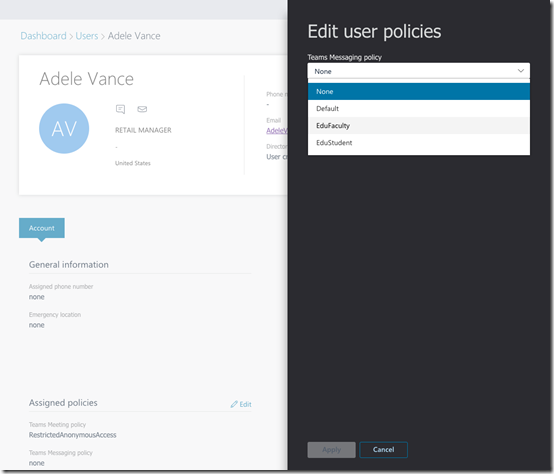Click the RestrictedAnonymousAccess meeting policy value
This screenshot has height=474, width=554.
[x=72, y=435]
